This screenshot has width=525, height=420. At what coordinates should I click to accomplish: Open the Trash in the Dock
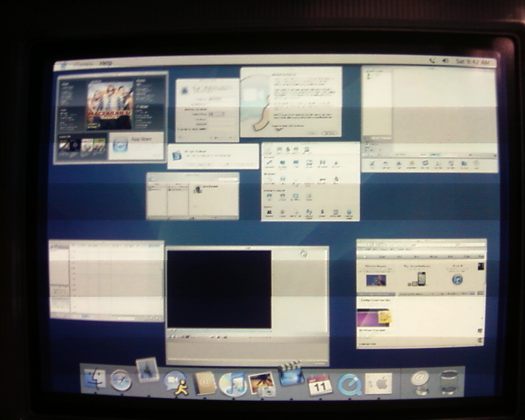coord(450,383)
